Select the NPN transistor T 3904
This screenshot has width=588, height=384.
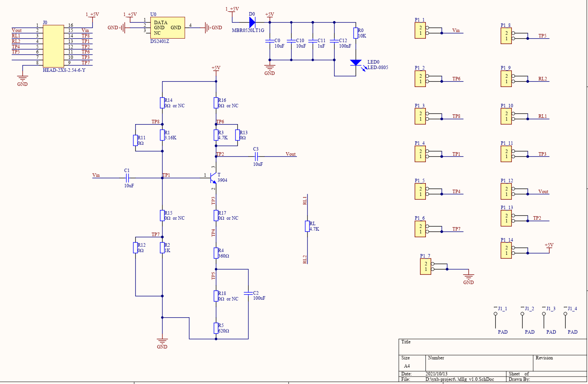213,178
